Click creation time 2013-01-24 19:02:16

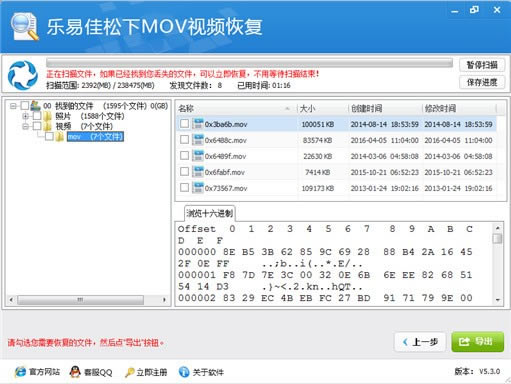pyautogui.click(x=384, y=188)
